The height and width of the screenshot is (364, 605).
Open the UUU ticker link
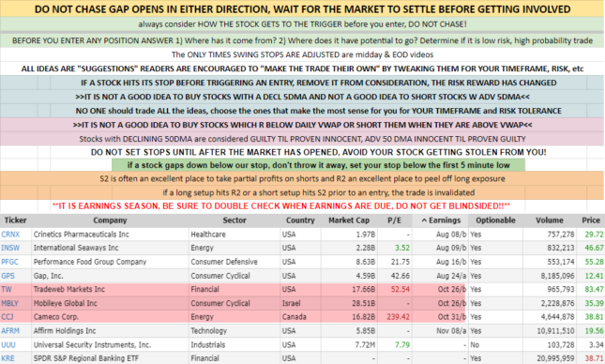click(8, 344)
